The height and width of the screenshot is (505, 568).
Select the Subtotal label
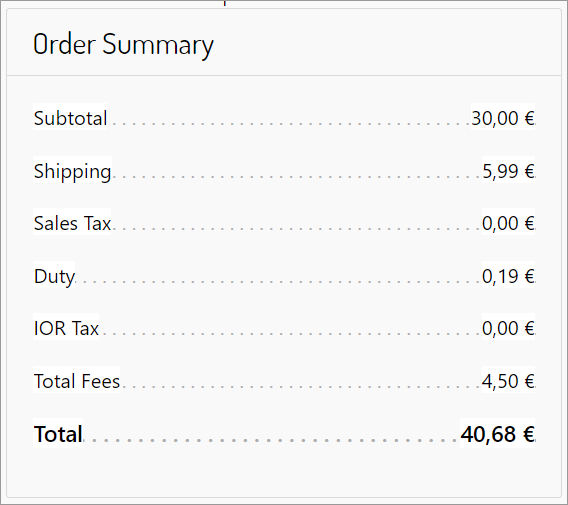pos(70,118)
